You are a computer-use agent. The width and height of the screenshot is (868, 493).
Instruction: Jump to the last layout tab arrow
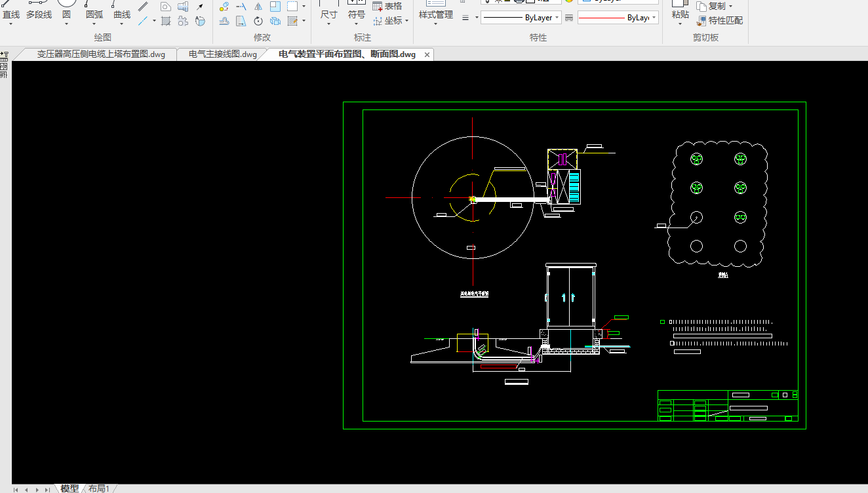47,489
